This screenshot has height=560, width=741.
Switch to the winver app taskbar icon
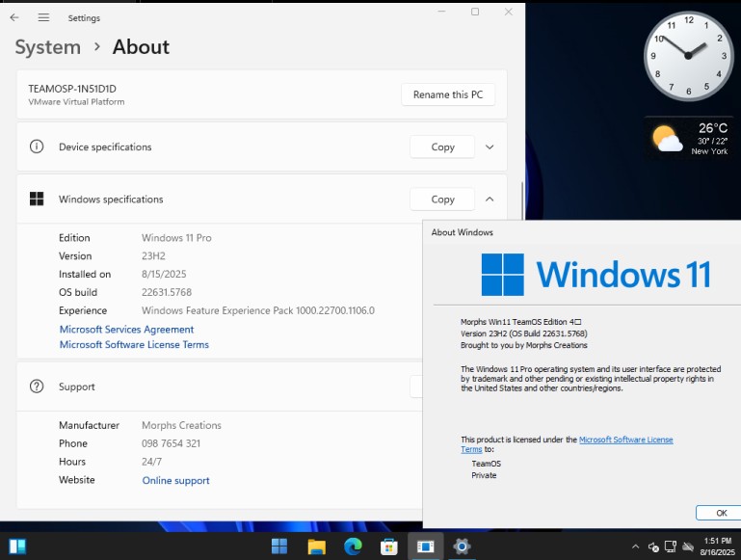[x=425, y=547]
